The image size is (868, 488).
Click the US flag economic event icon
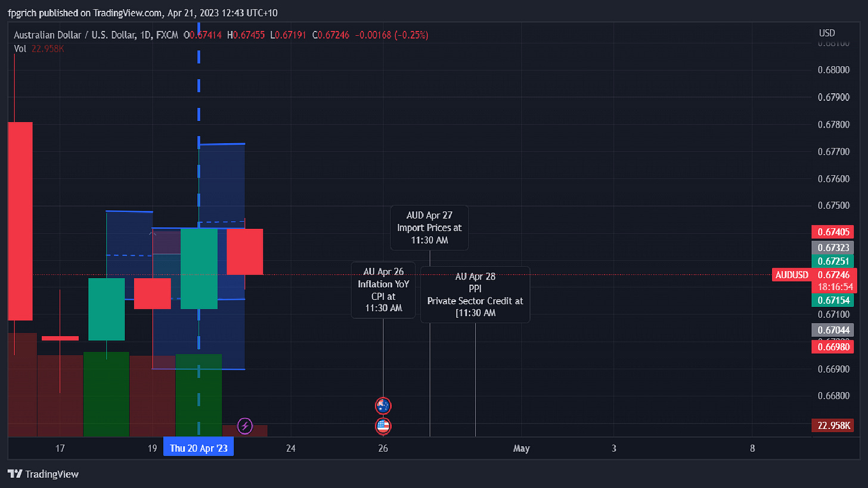point(383,426)
